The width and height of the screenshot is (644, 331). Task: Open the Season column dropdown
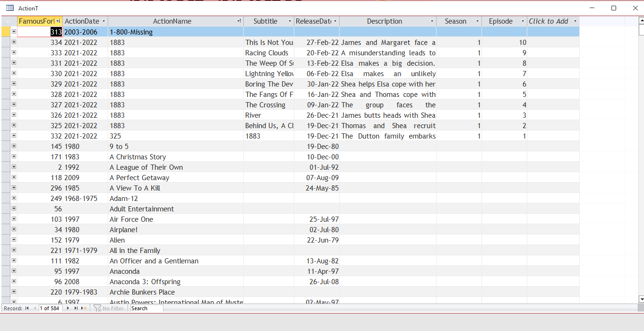pos(477,21)
